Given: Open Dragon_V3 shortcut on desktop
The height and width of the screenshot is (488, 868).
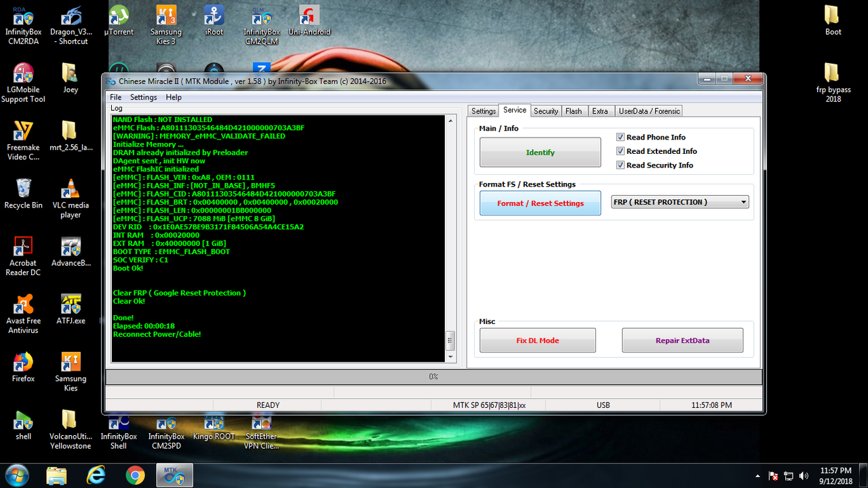Looking at the screenshot, I should 71,25.
